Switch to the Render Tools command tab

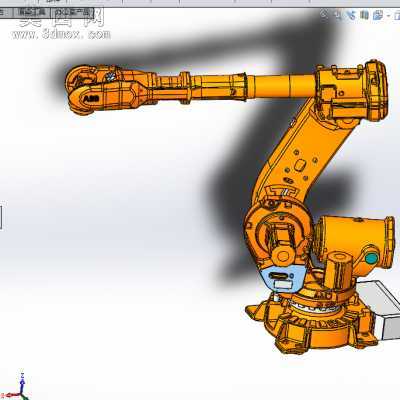pos(31,13)
